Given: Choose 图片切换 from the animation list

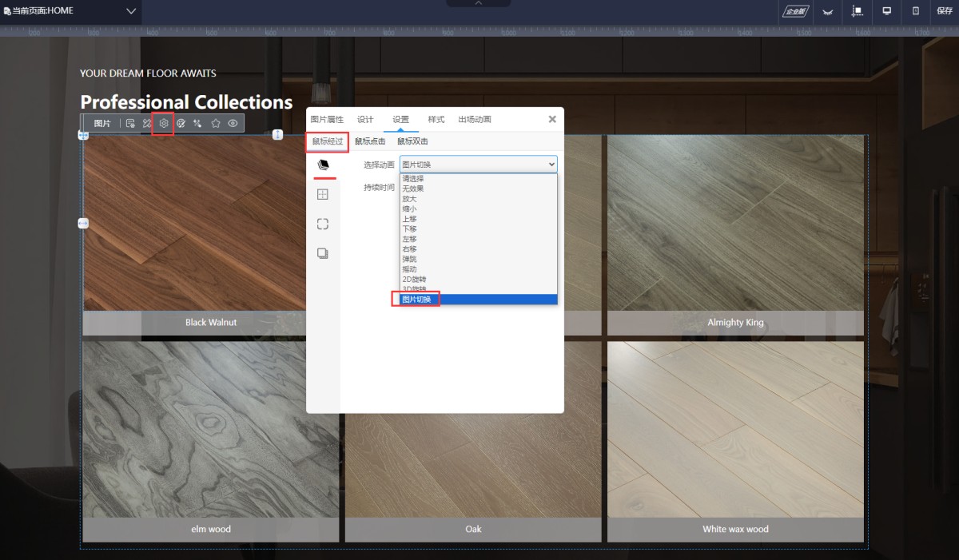Looking at the screenshot, I should click(x=417, y=300).
